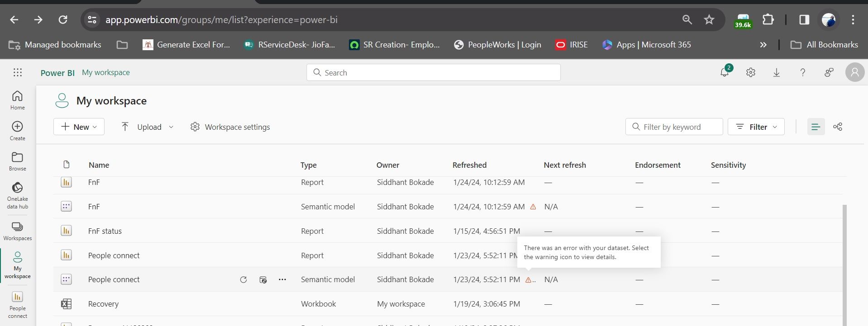This screenshot has width=868, height=326.
Task: Focus the Filter by keyword field
Action: 674,127
